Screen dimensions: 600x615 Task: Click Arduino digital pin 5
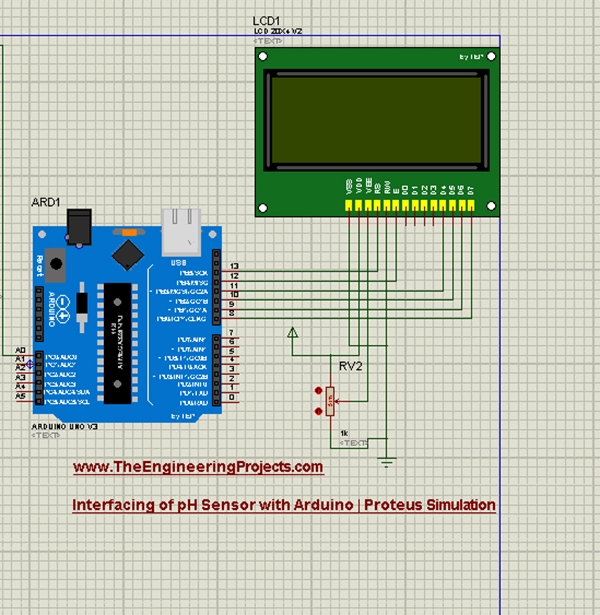click(x=232, y=351)
